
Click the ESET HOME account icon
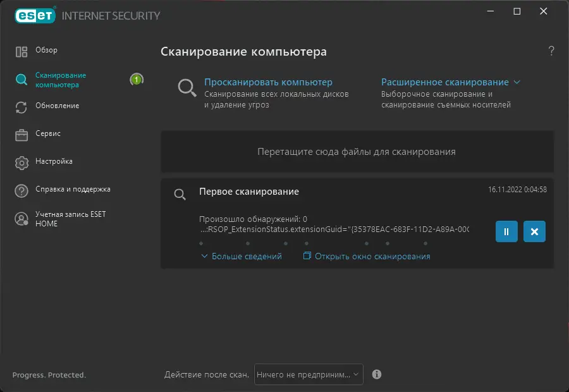click(21, 219)
